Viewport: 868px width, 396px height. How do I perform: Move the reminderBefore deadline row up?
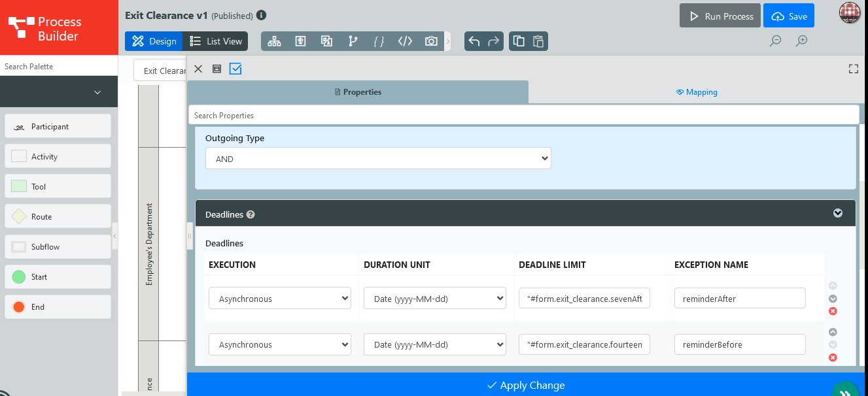click(x=833, y=332)
